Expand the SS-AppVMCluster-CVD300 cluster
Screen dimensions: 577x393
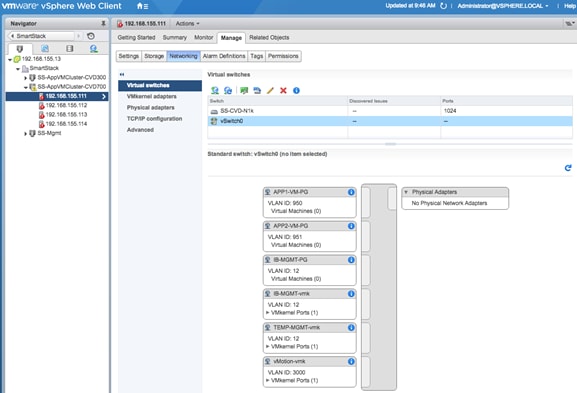(25, 78)
